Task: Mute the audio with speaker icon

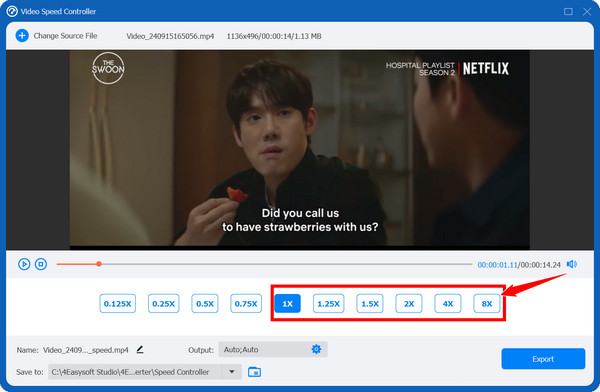Action: click(x=572, y=264)
